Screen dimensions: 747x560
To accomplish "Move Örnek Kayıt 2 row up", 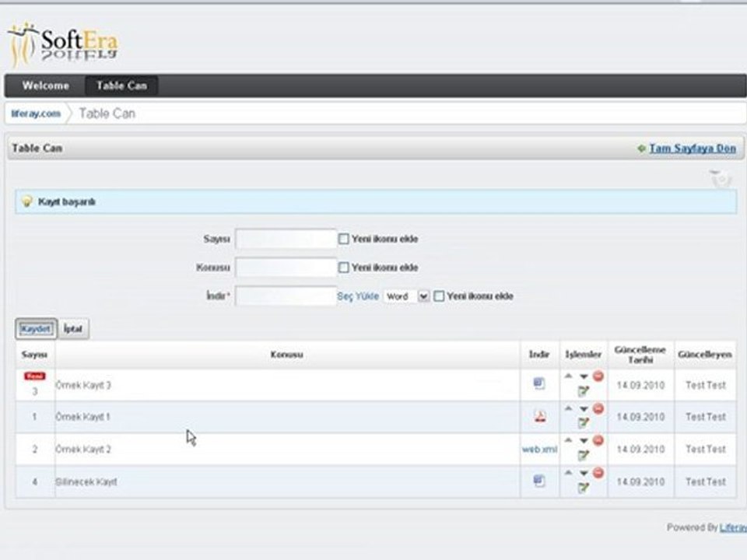I will coord(568,440).
